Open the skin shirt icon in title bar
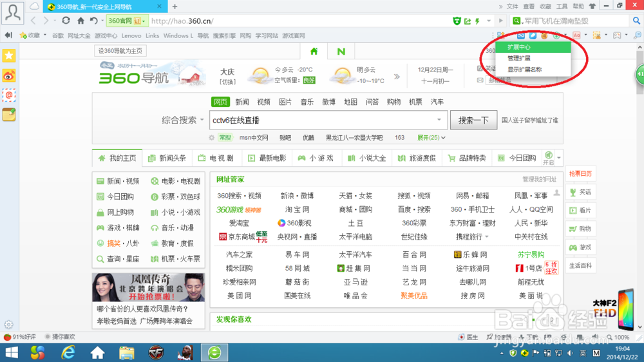 click(x=592, y=6)
